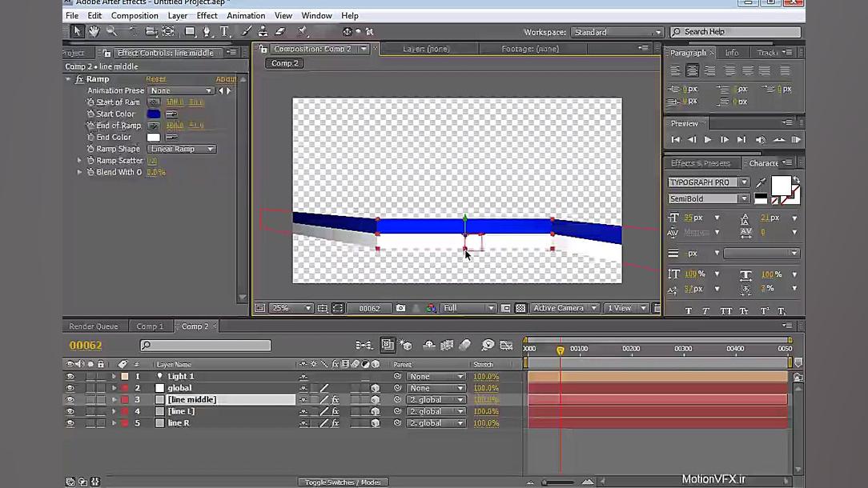Screen dimensions: 868x488
Task: Hide the Light 1 layer
Action: pyautogui.click(x=70, y=376)
